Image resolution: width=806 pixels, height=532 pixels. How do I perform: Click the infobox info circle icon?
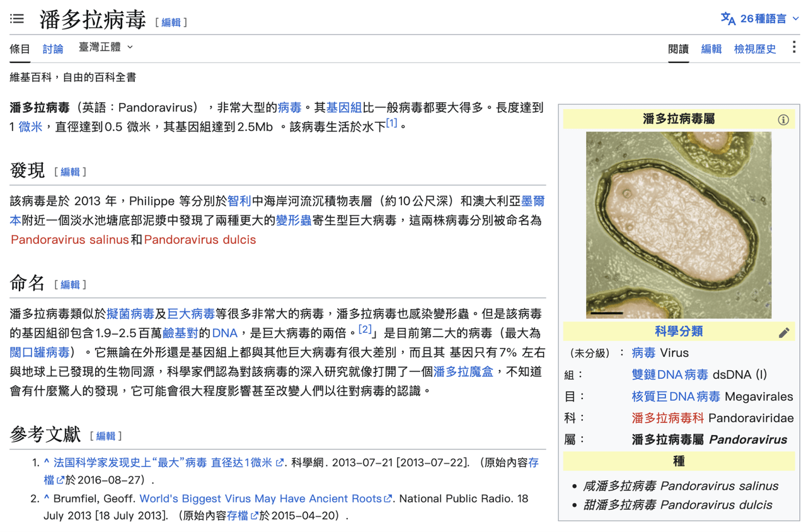783,120
